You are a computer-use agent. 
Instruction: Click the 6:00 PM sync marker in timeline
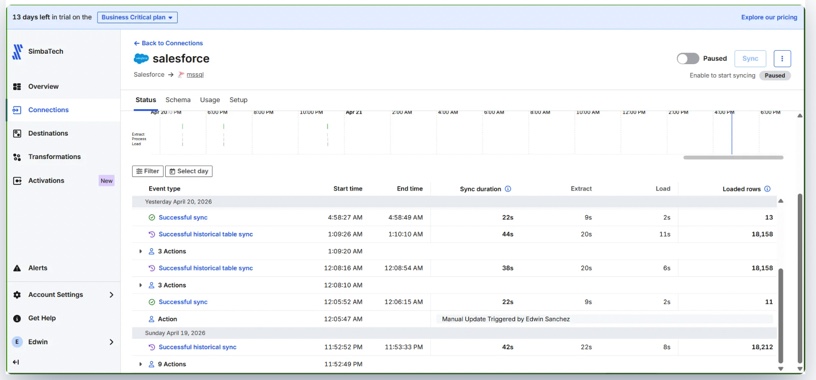(x=223, y=135)
